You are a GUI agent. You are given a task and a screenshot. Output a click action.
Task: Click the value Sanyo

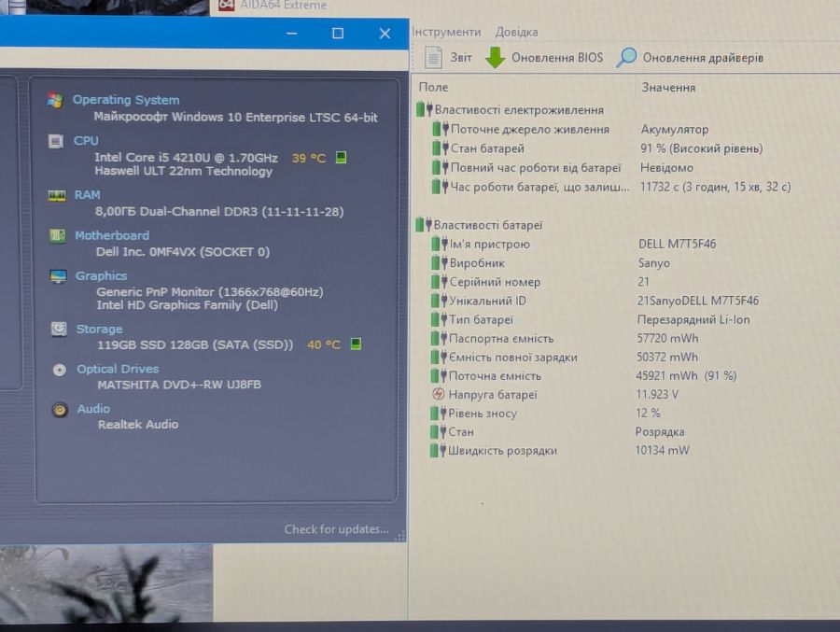[653, 263]
